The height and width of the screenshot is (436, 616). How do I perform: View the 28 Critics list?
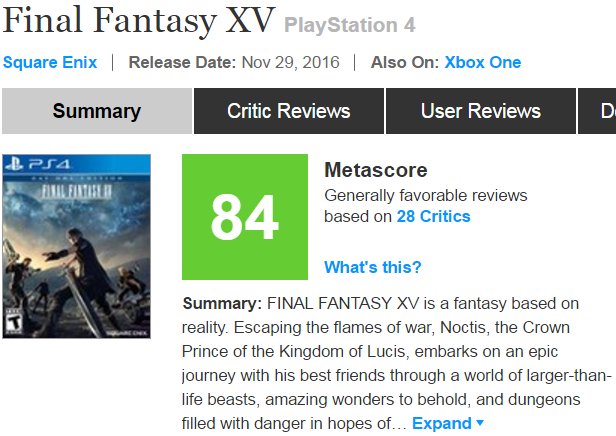pos(433,216)
